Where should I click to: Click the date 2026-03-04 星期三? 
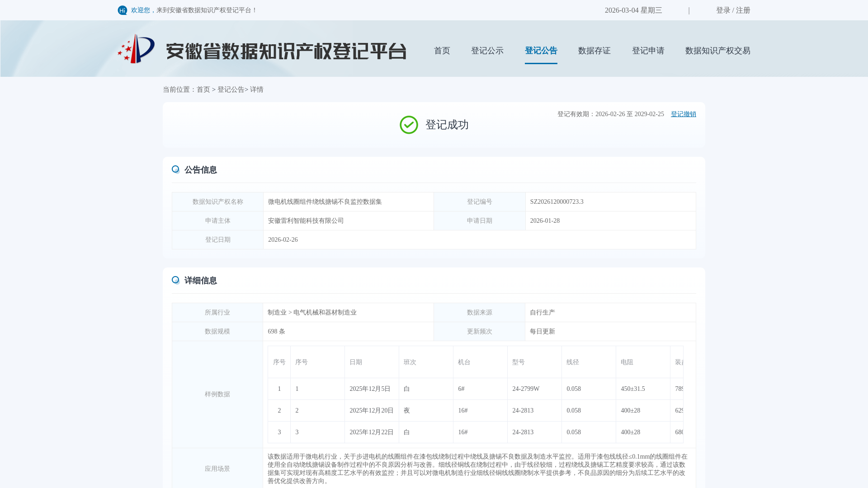click(x=633, y=10)
